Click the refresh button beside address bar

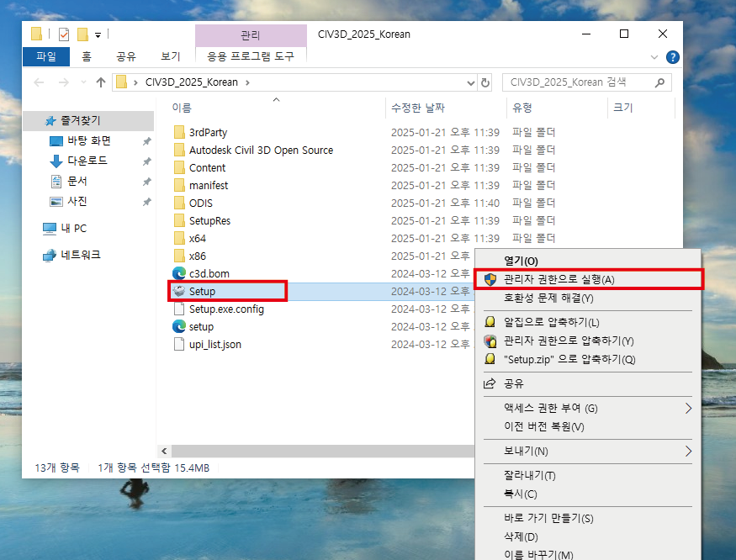click(x=484, y=82)
